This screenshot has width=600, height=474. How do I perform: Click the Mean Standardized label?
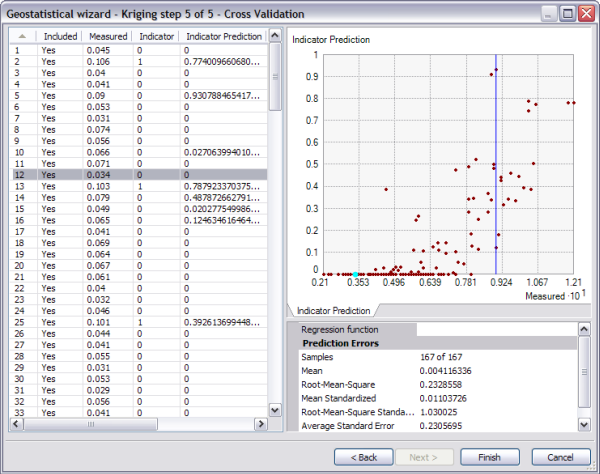pos(339,398)
